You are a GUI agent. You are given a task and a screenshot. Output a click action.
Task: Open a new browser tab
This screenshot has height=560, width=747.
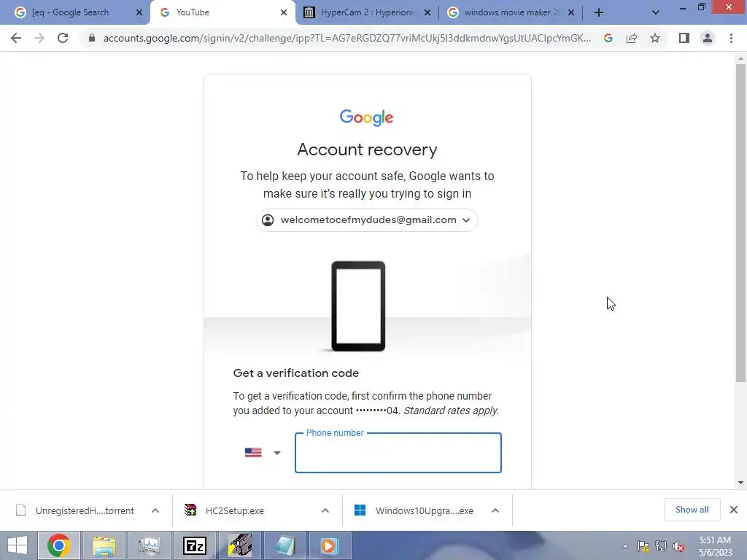pyautogui.click(x=599, y=12)
